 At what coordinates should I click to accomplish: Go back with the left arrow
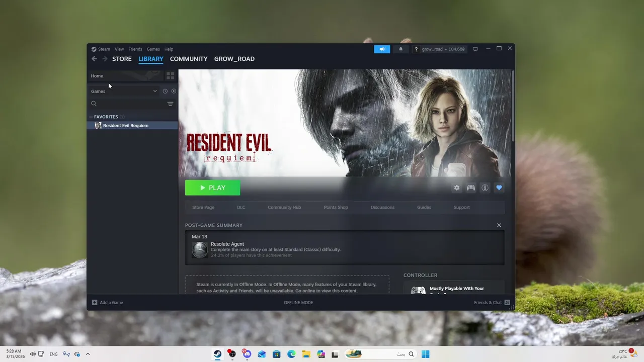[94, 59]
